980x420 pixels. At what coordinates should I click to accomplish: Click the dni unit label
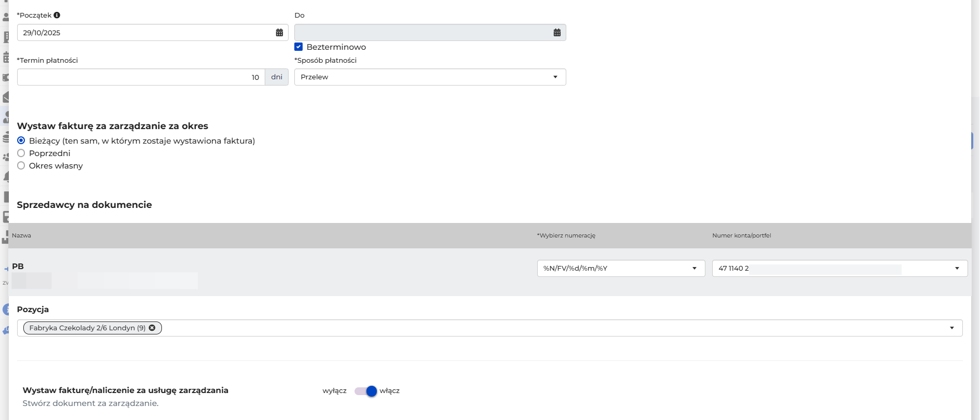[x=277, y=77]
